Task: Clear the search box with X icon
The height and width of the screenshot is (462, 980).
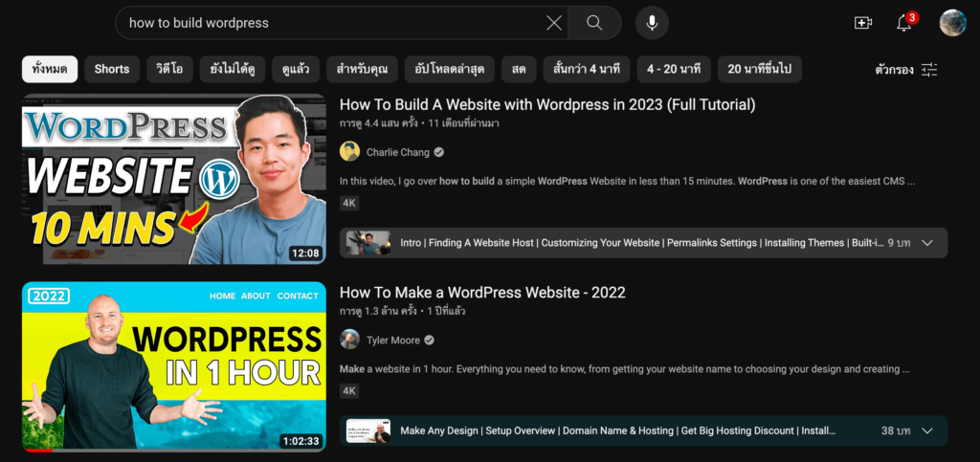Action: 554,23
